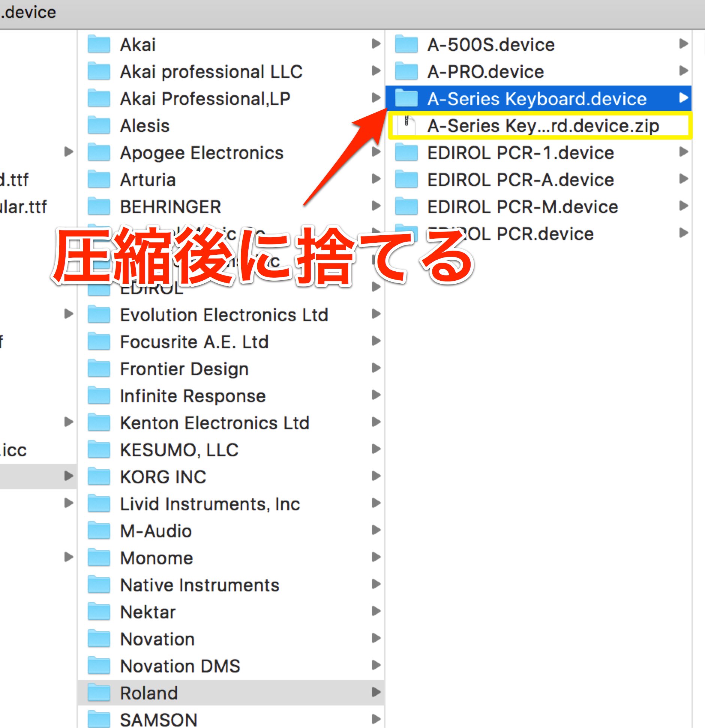
Task: Click the M-Audio folder icon
Action: coord(99,531)
